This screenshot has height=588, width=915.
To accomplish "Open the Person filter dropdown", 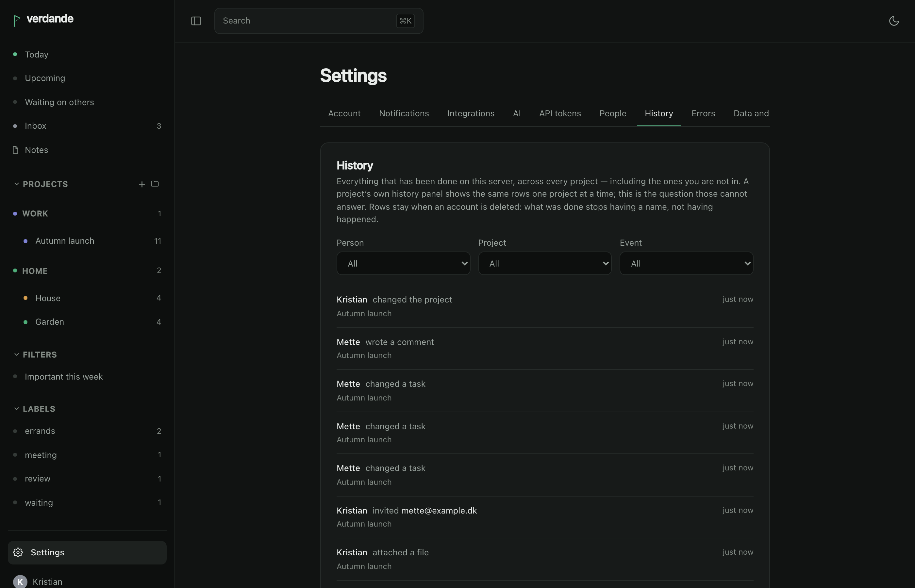I will pos(403,263).
